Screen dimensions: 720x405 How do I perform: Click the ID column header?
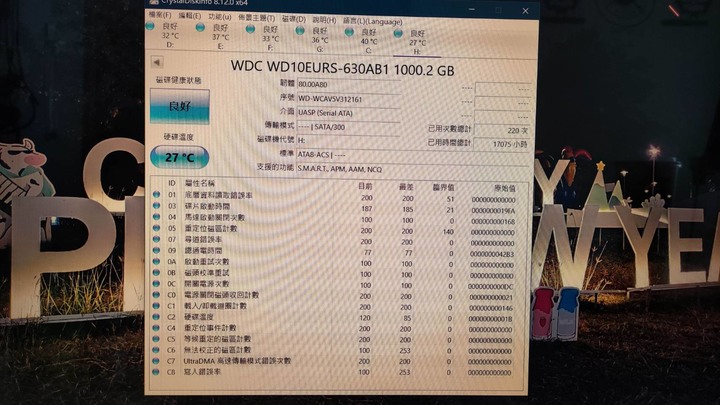(172, 183)
